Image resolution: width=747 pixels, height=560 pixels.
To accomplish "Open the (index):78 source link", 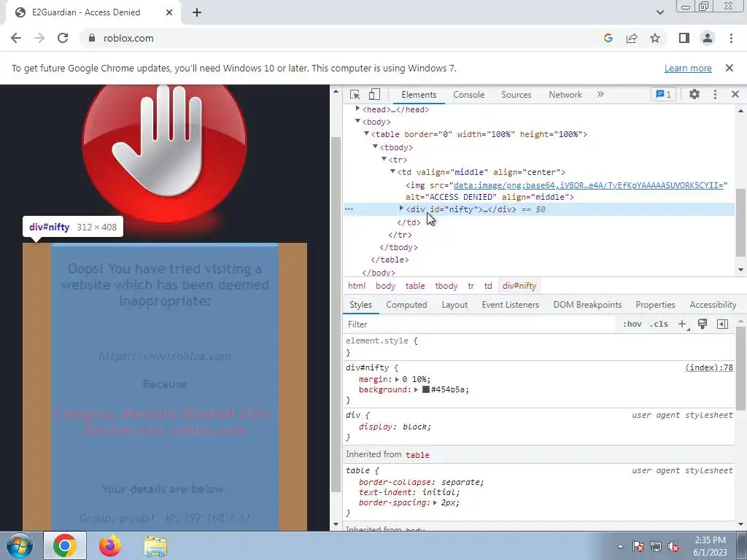I will point(709,367).
